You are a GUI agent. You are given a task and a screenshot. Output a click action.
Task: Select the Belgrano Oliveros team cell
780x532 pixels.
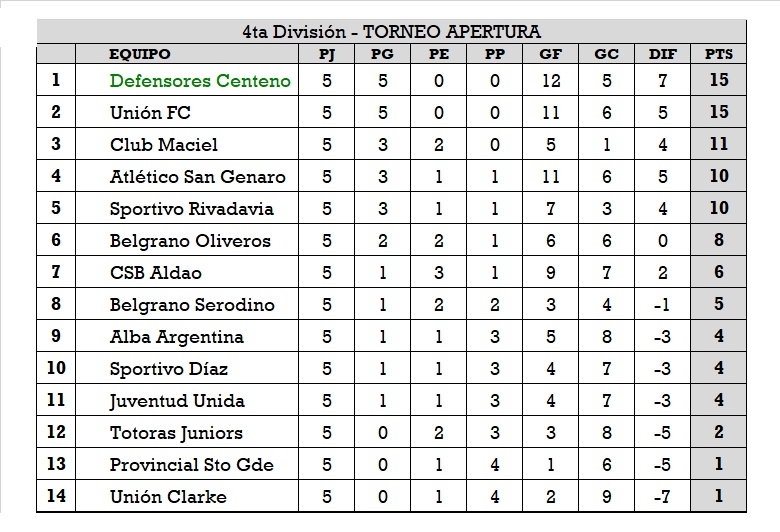[191, 241]
